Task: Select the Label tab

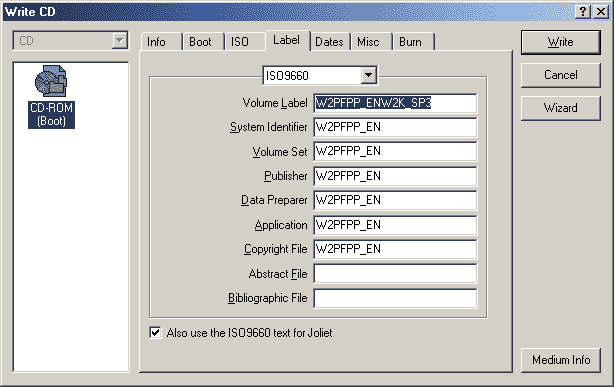Action: (288, 40)
